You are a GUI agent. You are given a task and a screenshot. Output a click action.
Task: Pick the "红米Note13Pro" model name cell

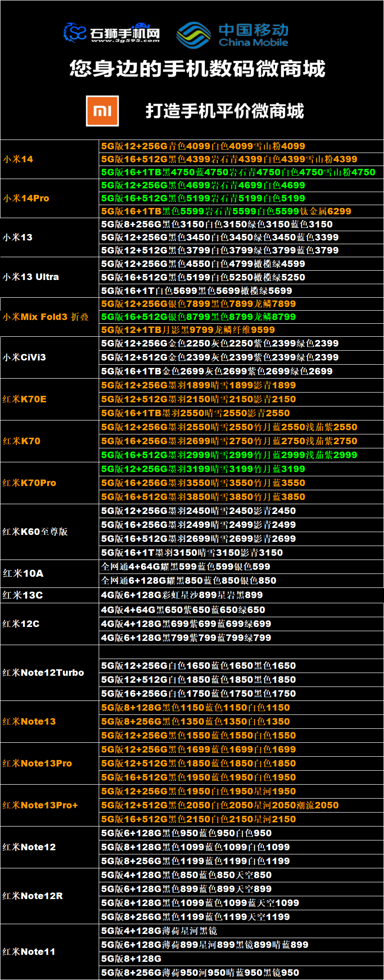pyautogui.click(x=49, y=763)
